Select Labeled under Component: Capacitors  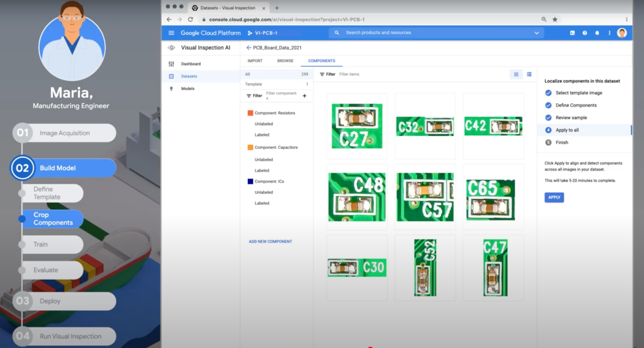point(262,171)
